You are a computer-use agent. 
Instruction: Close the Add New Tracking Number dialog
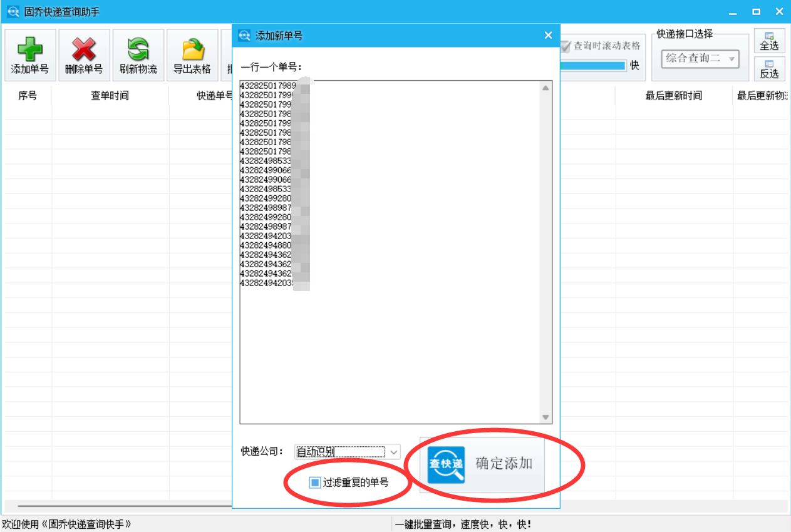click(x=548, y=36)
